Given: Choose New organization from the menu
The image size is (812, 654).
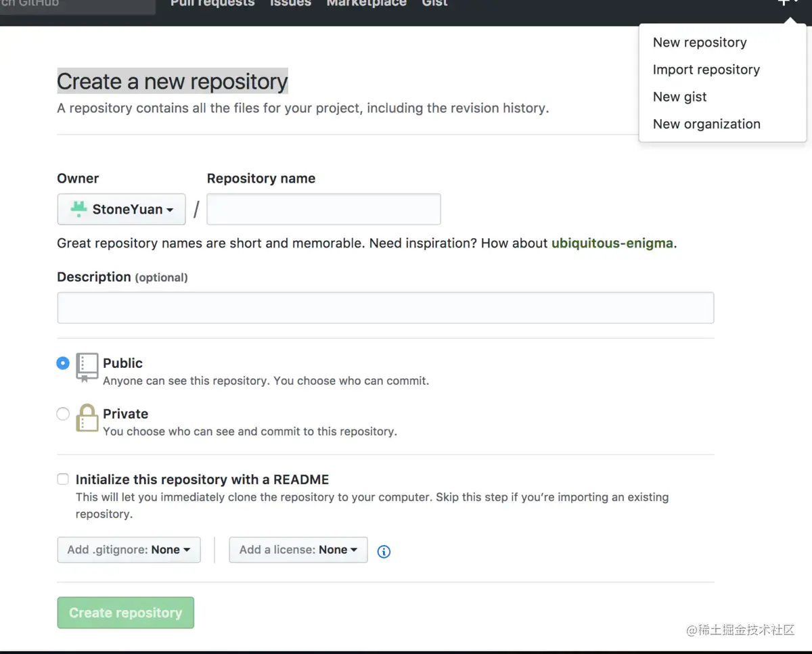Looking at the screenshot, I should pos(706,124).
